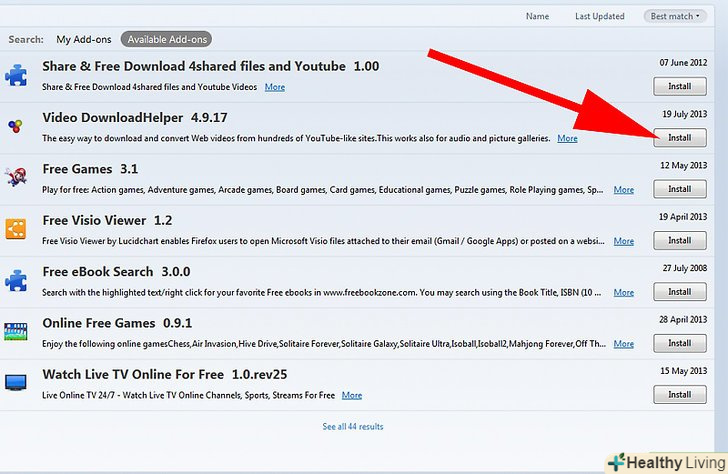The width and height of the screenshot is (728, 474).
Task: Select the Online Free Games 0.9.1 title
Action: [x=117, y=323]
